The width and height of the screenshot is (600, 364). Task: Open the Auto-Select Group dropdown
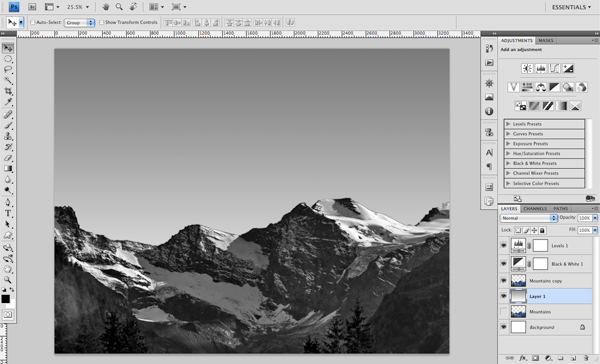tap(80, 23)
